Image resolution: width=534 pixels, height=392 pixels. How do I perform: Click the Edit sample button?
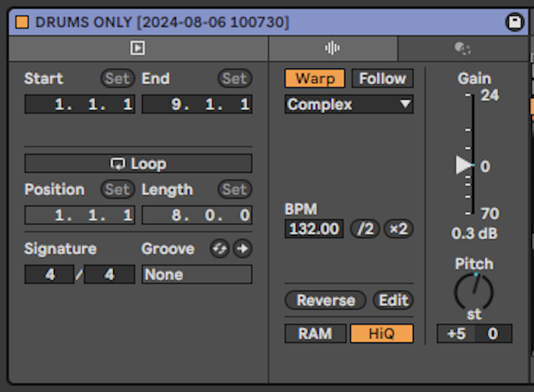[394, 300]
